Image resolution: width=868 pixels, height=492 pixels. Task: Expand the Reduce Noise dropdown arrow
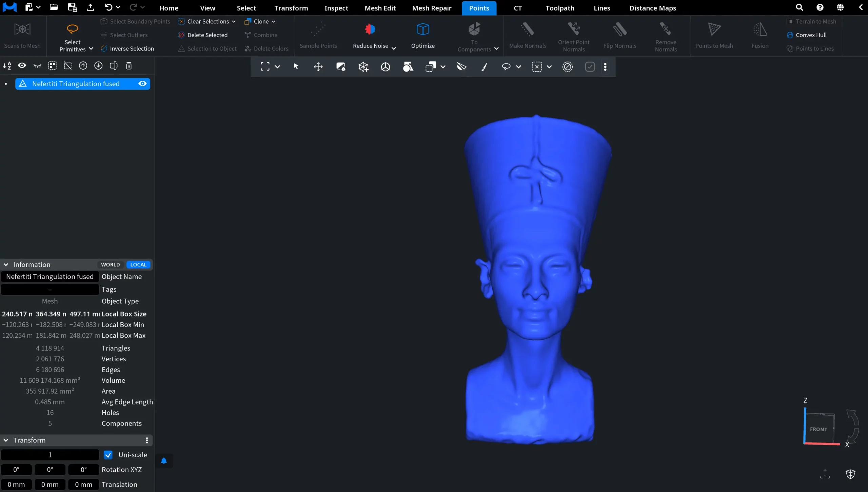click(394, 48)
